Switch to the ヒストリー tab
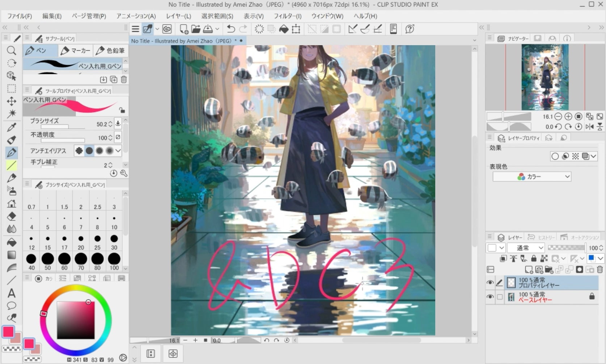Viewport: 606px width, 364px height. [541, 237]
